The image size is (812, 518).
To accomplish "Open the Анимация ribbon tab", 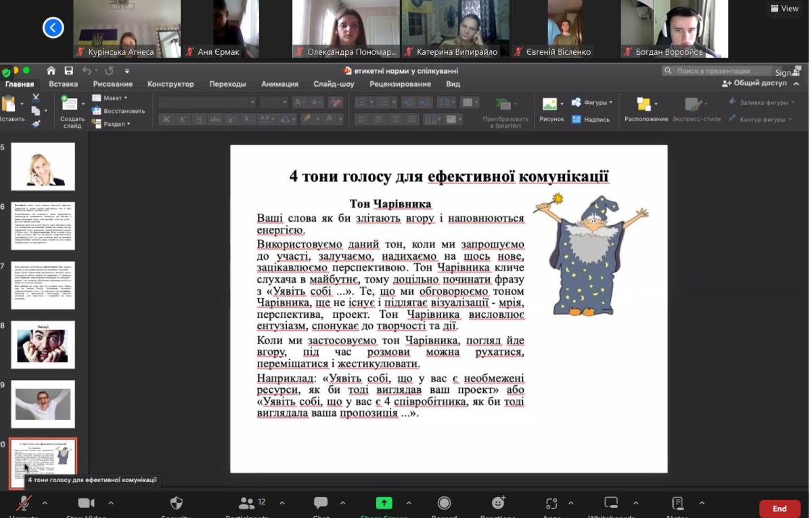I will [x=279, y=85].
